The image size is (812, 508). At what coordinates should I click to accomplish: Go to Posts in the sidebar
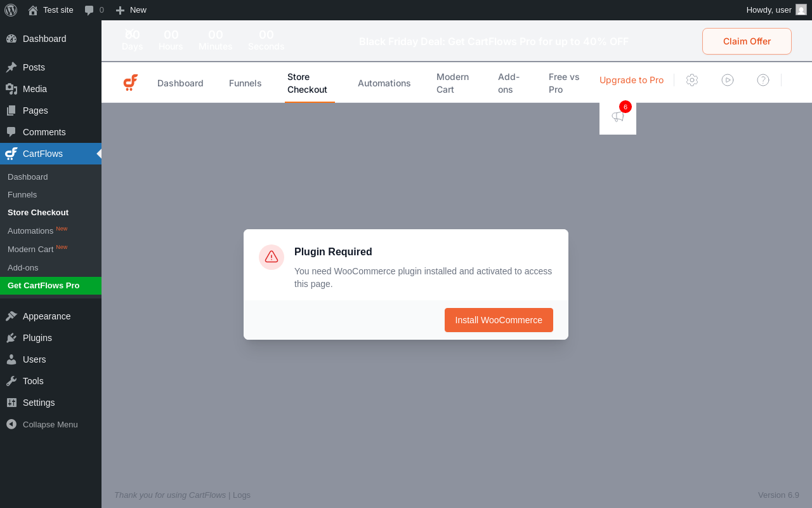pos(51,67)
